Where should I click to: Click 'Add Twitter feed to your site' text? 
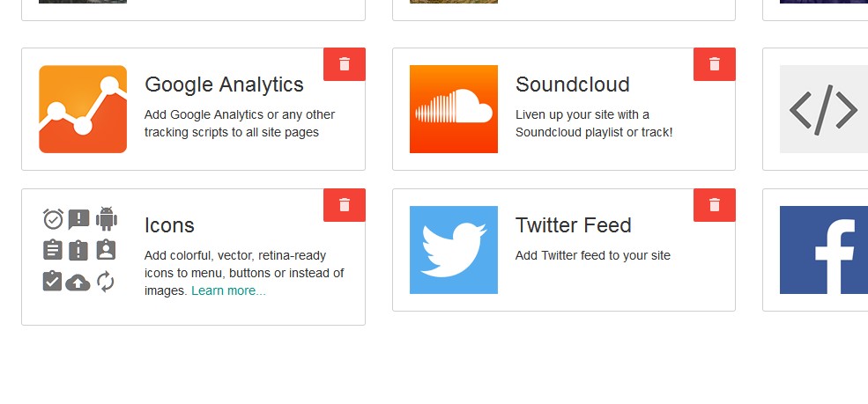click(x=593, y=255)
